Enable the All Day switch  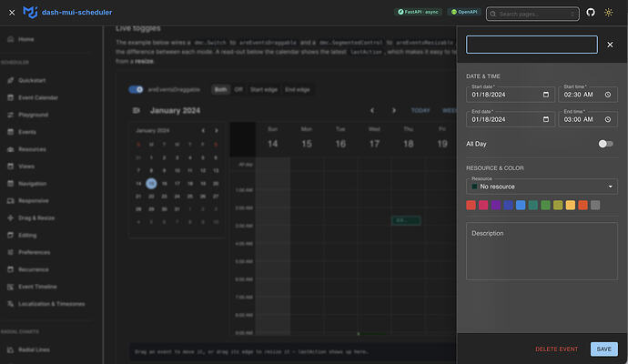pos(605,144)
